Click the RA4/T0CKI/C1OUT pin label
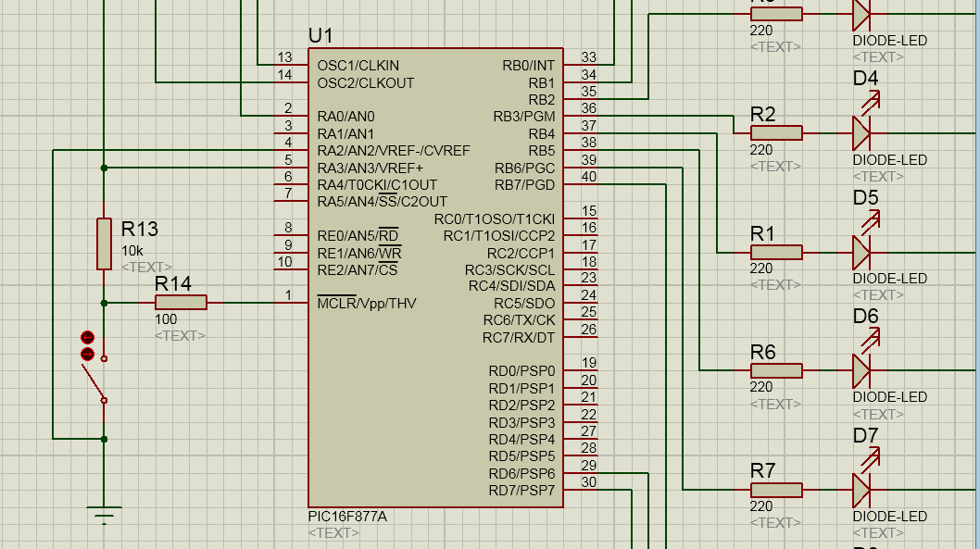The image size is (980, 549). coord(377,185)
